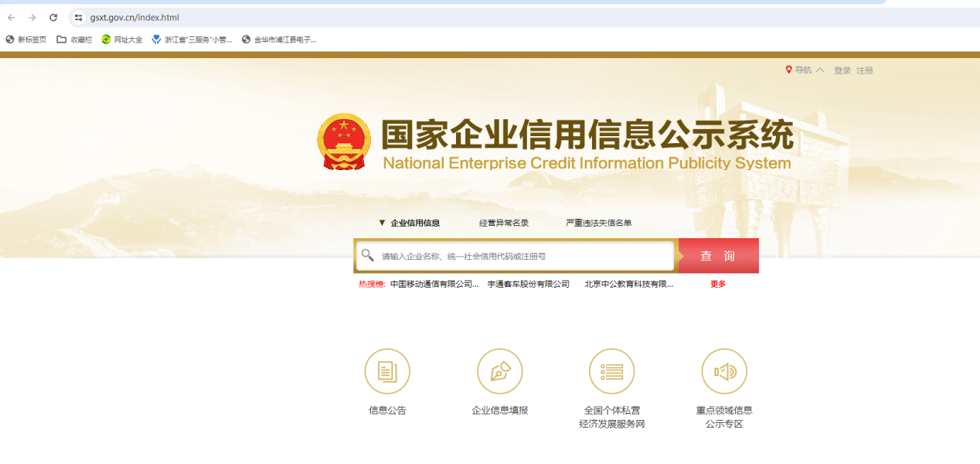The height and width of the screenshot is (464, 980).
Task: Open the 全国个体私营经济发展服务网 list icon
Action: point(612,372)
